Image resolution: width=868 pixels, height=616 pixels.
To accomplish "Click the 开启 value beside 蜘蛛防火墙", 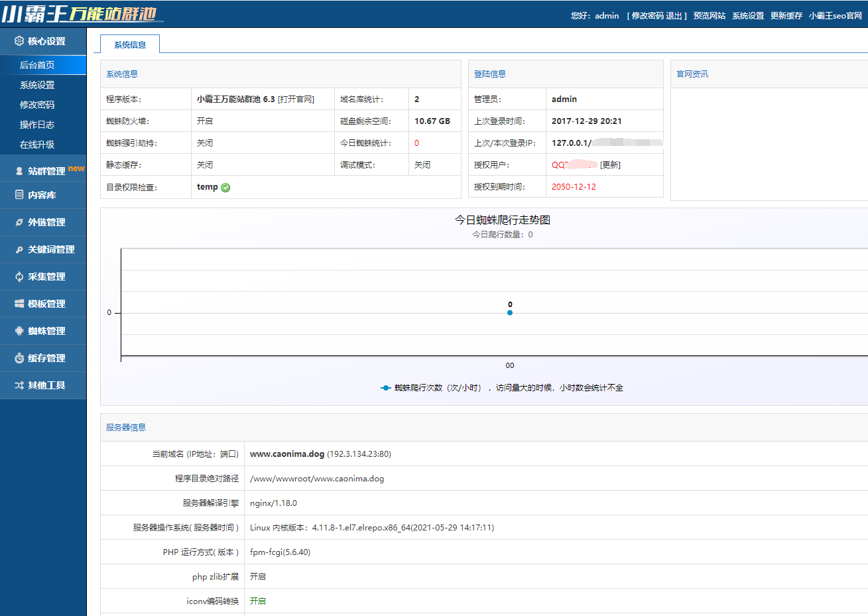I will pyautogui.click(x=205, y=121).
